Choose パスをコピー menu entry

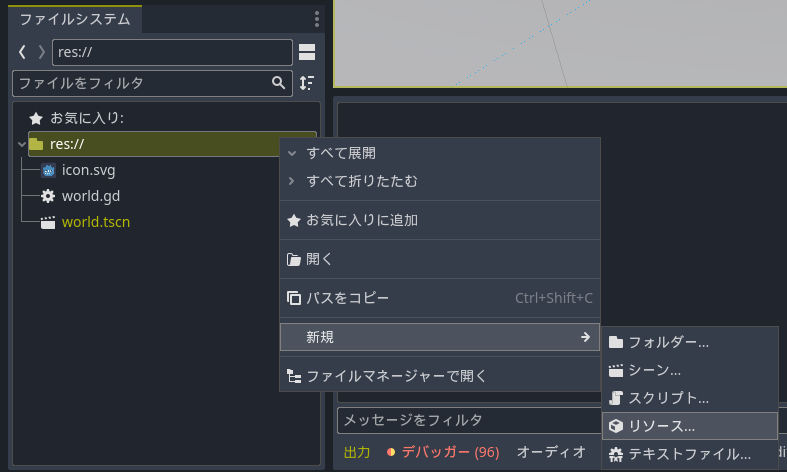(440, 298)
